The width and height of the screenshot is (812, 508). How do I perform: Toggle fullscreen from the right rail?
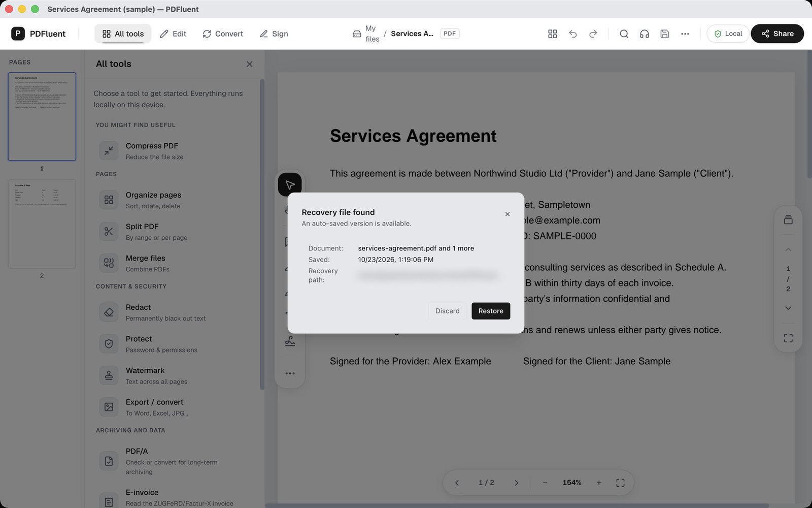788,338
